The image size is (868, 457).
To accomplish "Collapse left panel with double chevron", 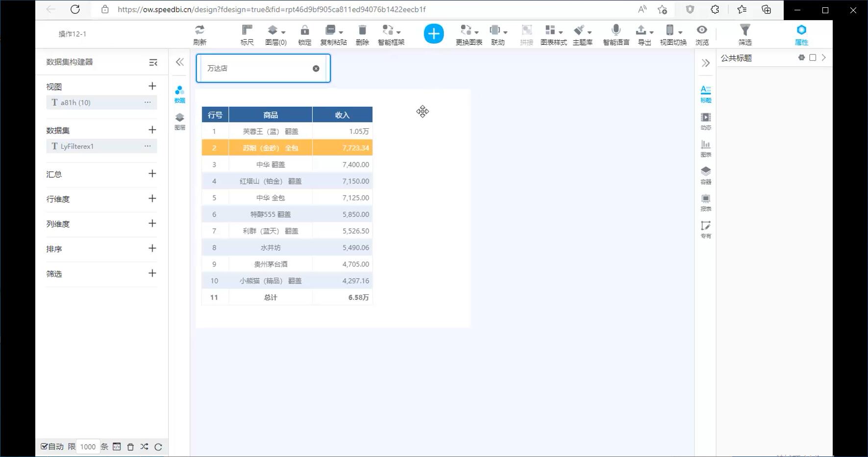I will pyautogui.click(x=180, y=62).
